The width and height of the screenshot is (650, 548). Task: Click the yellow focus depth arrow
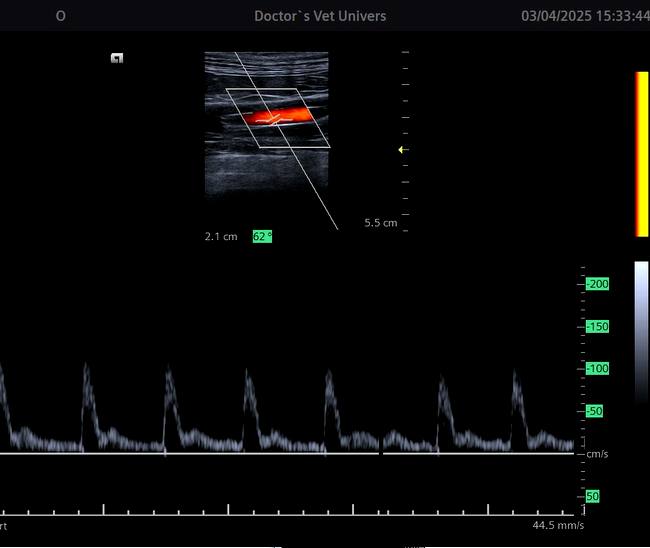(401, 150)
